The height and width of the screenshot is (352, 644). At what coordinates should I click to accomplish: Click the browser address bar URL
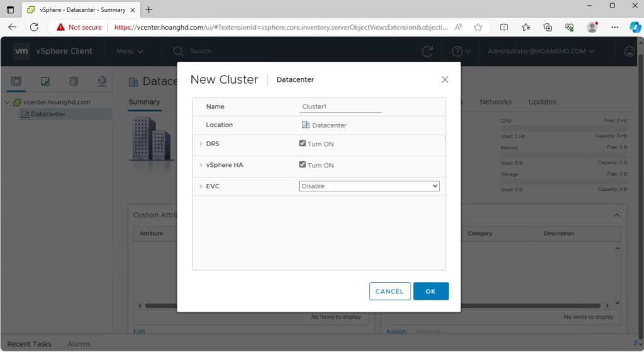[x=281, y=27]
